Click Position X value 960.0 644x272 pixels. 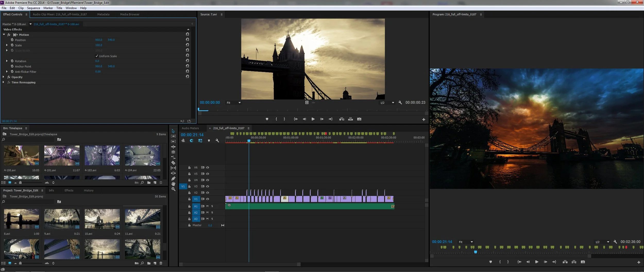99,40
